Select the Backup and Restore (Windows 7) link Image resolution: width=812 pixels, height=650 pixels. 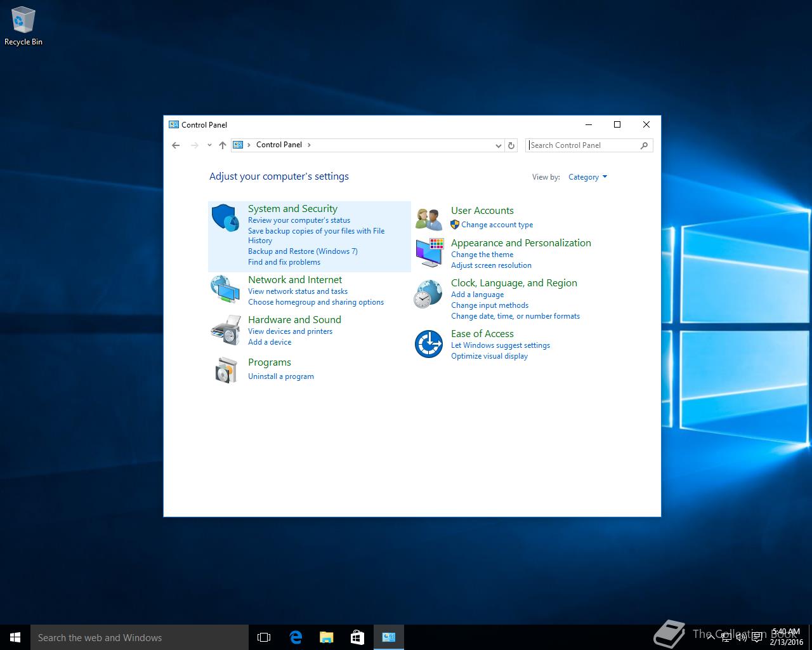tap(303, 251)
